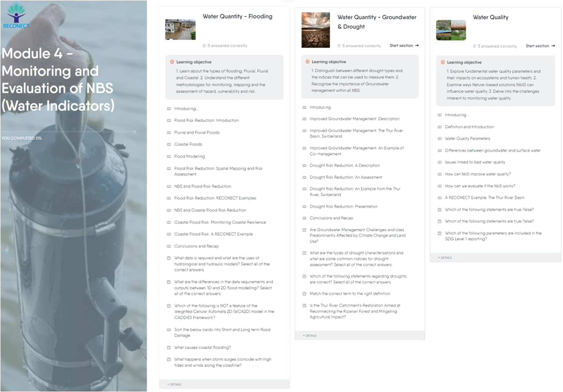Click the module completion progress bar
This screenshot has width=563, height=392.
(68, 132)
